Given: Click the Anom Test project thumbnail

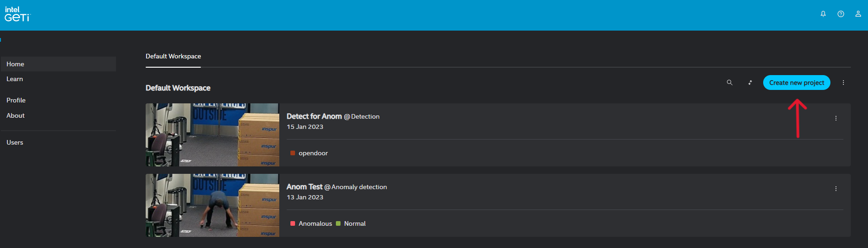Looking at the screenshot, I should (x=212, y=205).
